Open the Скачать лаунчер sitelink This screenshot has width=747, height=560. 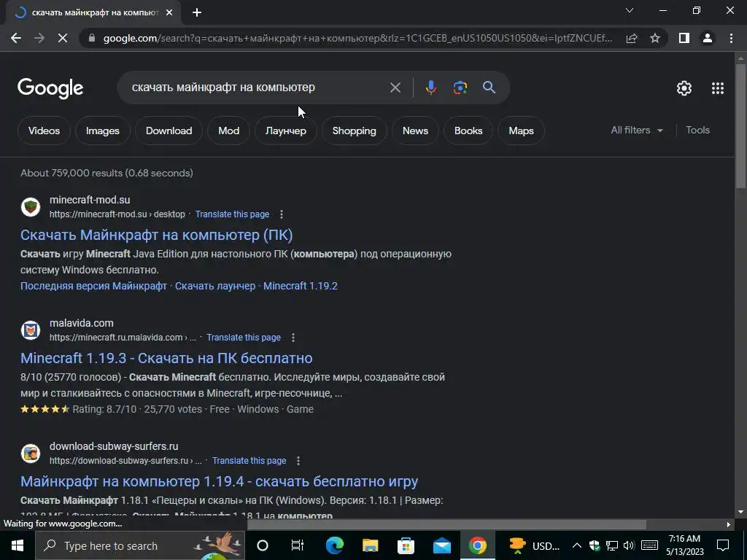[215, 286]
